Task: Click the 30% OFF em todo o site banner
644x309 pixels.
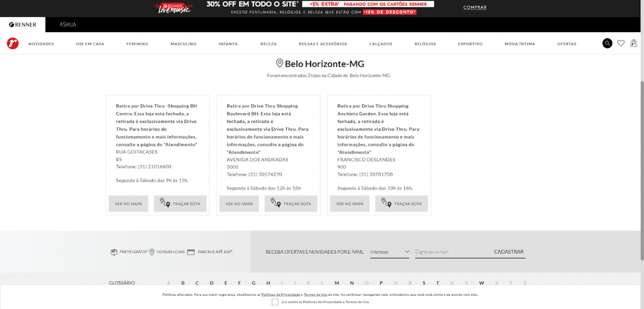Action: coord(254,4)
